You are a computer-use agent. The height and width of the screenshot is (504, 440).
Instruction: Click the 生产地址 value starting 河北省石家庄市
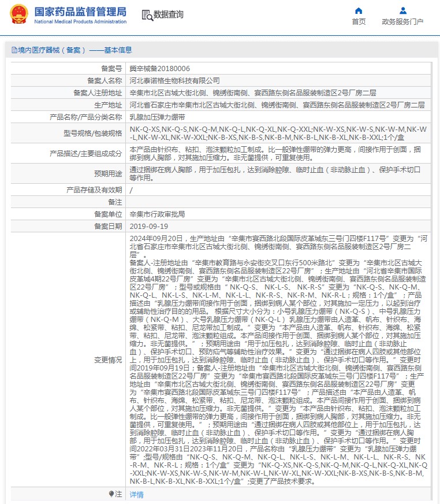click(277, 105)
